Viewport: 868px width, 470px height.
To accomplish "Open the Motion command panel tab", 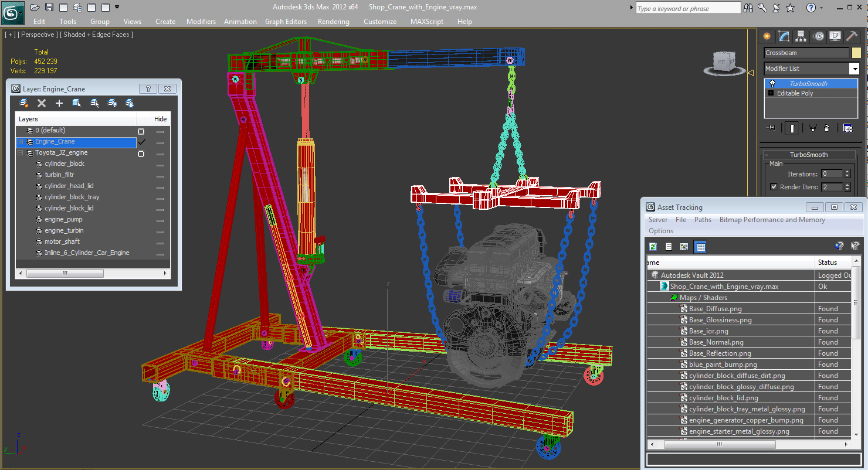I will click(819, 36).
